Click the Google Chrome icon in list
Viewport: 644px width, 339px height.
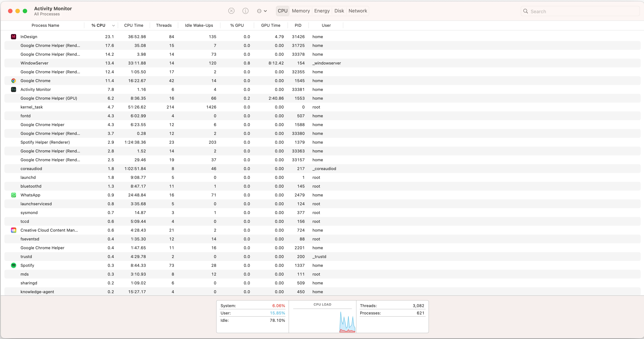pyautogui.click(x=14, y=81)
